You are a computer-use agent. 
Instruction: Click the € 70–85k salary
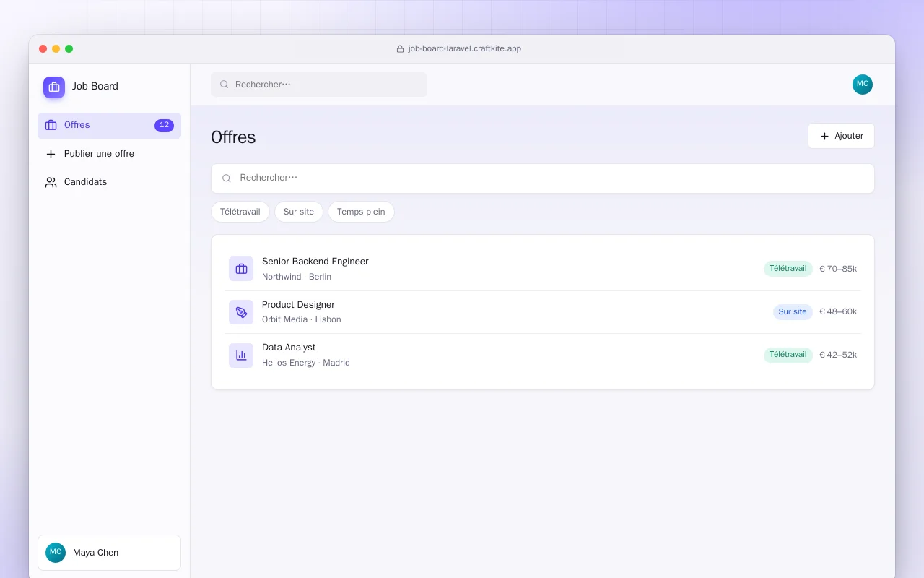(x=838, y=269)
